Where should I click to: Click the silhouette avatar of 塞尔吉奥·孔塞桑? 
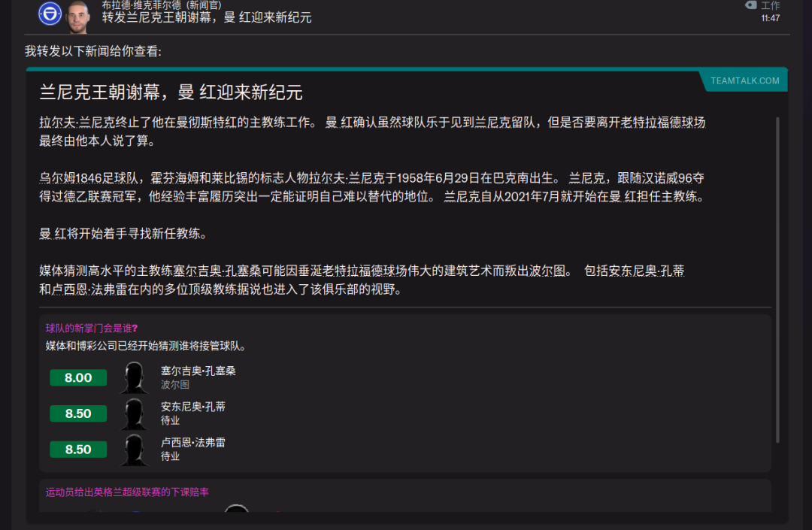coord(134,377)
